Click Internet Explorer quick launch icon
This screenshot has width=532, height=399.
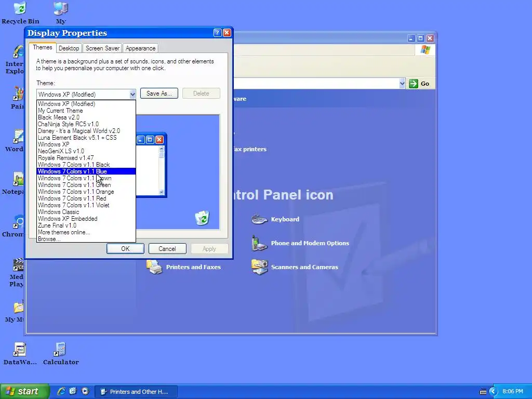pyautogui.click(x=61, y=391)
